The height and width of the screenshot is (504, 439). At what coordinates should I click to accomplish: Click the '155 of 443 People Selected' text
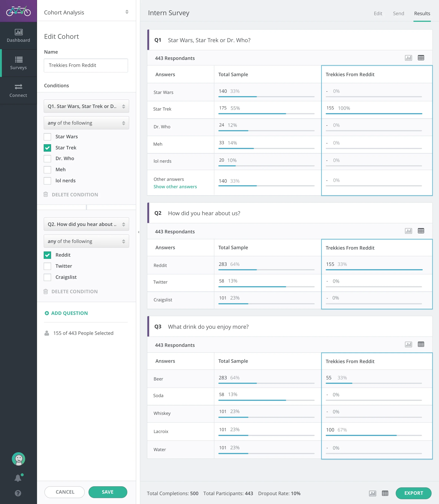(x=83, y=333)
